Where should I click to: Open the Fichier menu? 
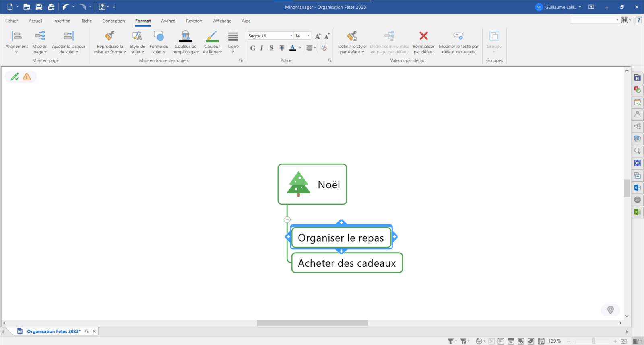tap(11, 21)
